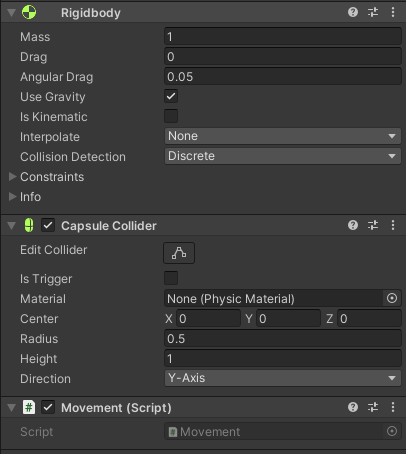The height and width of the screenshot is (454, 406).
Task: Open the Interpolate dropdown
Action: [x=283, y=136]
